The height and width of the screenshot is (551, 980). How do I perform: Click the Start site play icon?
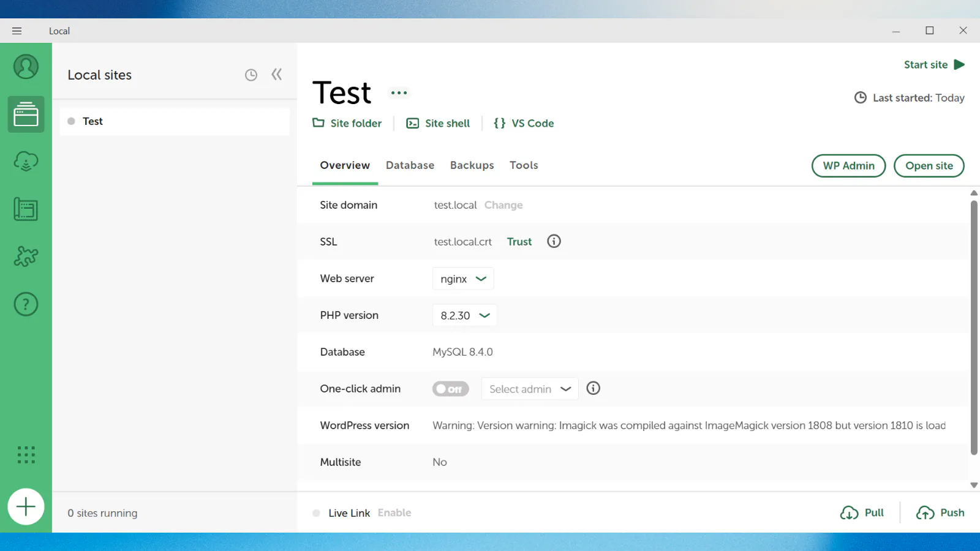tap(959, 65)
